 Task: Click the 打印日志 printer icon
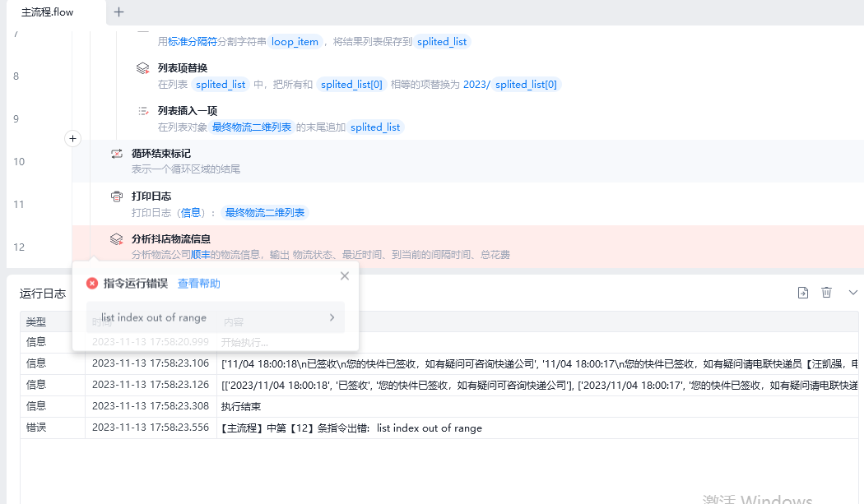click(117, 197)
